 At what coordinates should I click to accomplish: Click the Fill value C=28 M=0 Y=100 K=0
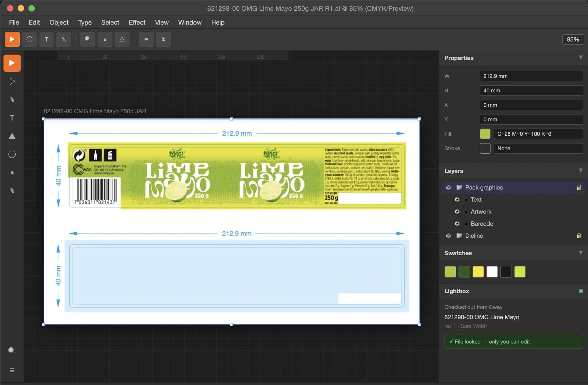pyautogui.click(x=538, y=134)
